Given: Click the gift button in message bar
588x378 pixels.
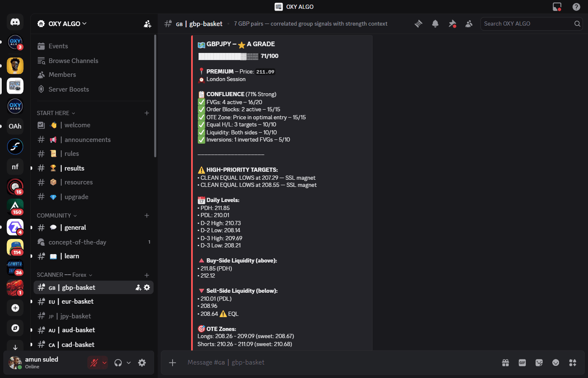Looking at the screenshot, I should pyautogui.click(x=506, y=362).
